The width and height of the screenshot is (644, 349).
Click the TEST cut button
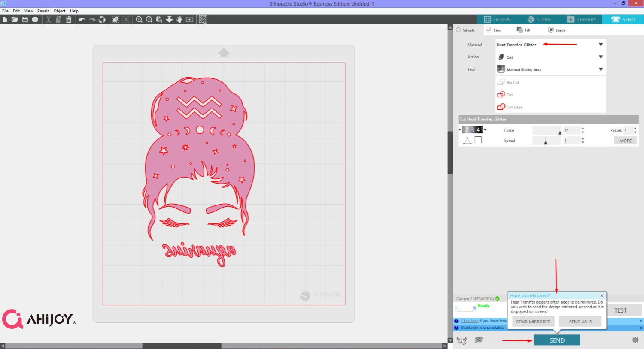click(620, 310)
